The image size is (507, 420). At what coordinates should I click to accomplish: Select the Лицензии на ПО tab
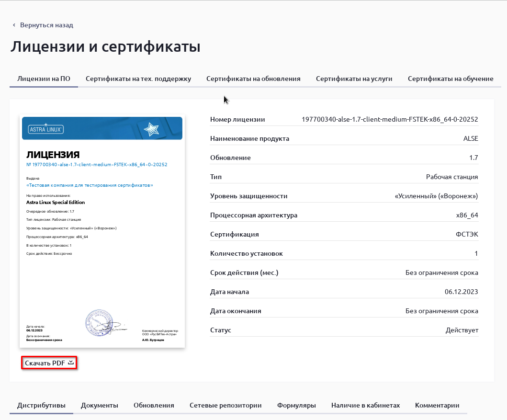[44, 79]
